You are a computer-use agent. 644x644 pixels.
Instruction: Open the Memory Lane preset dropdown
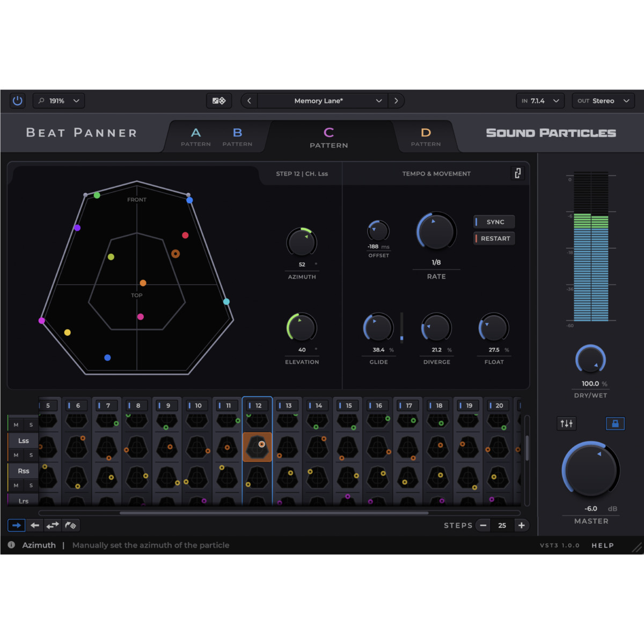(x=323, y=100)
